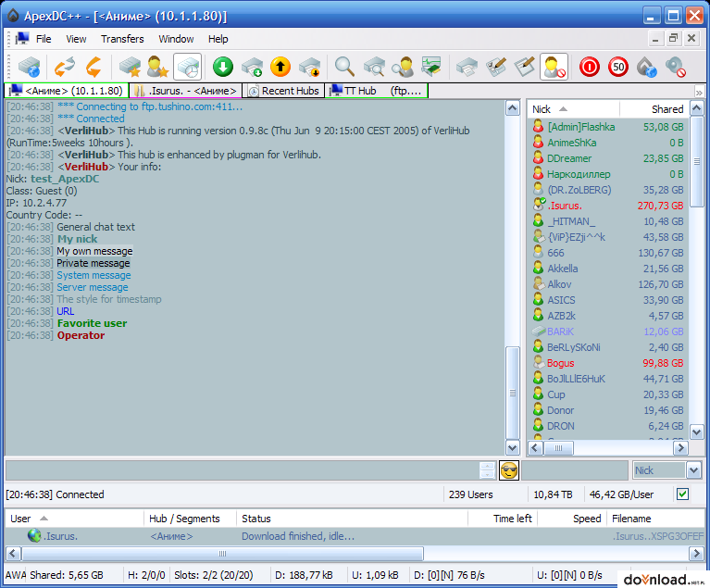Sort transfers by User column header

click(75, 519)
